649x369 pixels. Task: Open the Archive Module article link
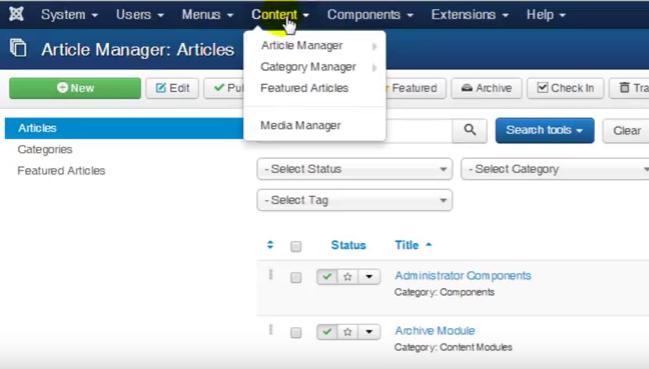click(435, 331)
